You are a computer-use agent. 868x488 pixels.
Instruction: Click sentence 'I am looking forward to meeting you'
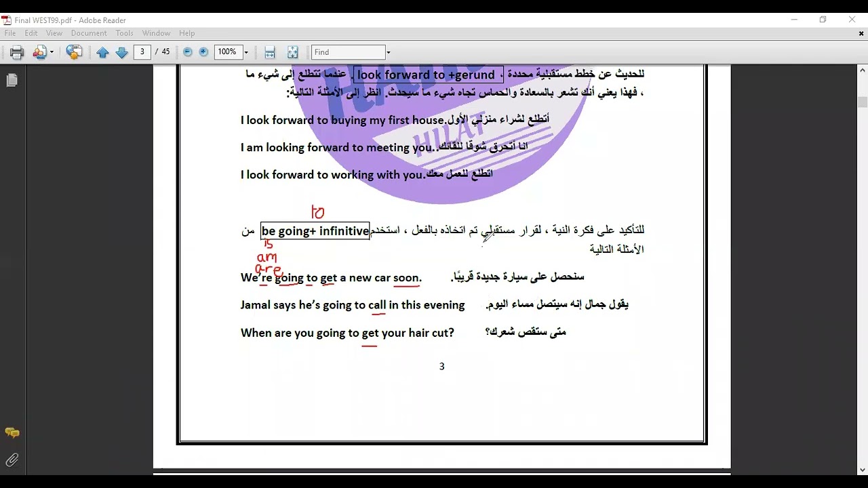tap(336, 147)
